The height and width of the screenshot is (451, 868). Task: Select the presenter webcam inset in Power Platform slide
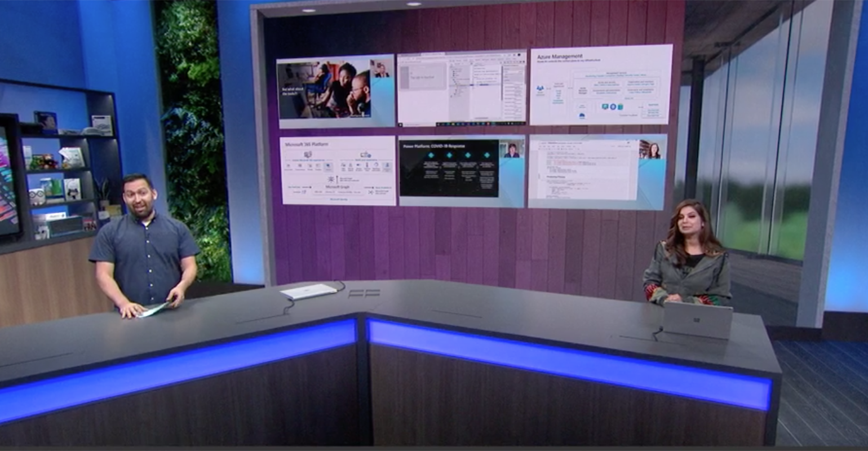click(x=512, y=150)
